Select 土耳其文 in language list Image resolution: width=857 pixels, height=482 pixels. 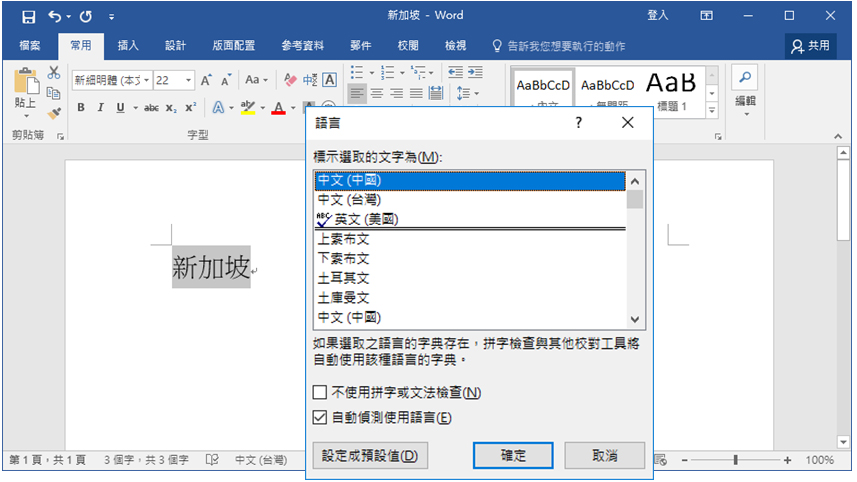coord(470,279)
